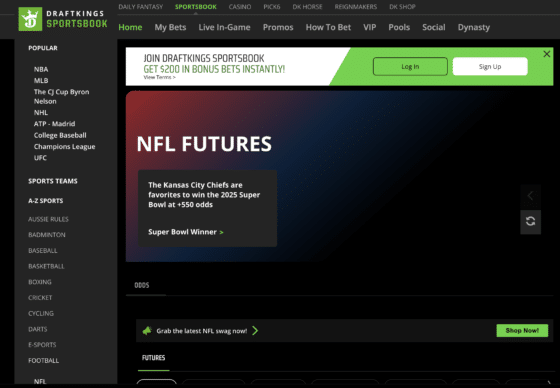Open the View Terms link
The height and width of the screenshot is (388, 560).
[160, 77]
